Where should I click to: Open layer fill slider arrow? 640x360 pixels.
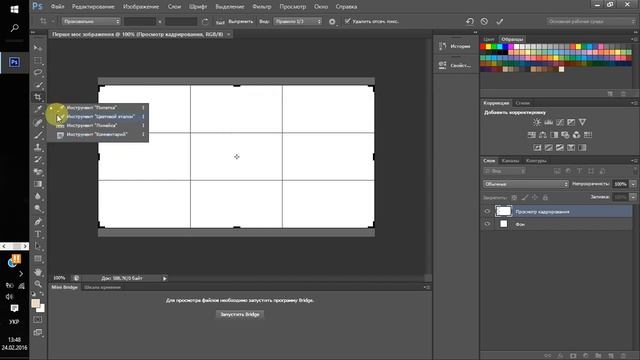(x=633, y=197)
